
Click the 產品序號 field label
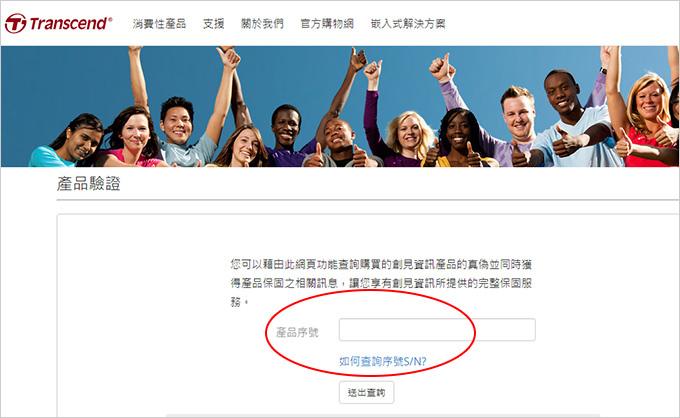(297, 333)
